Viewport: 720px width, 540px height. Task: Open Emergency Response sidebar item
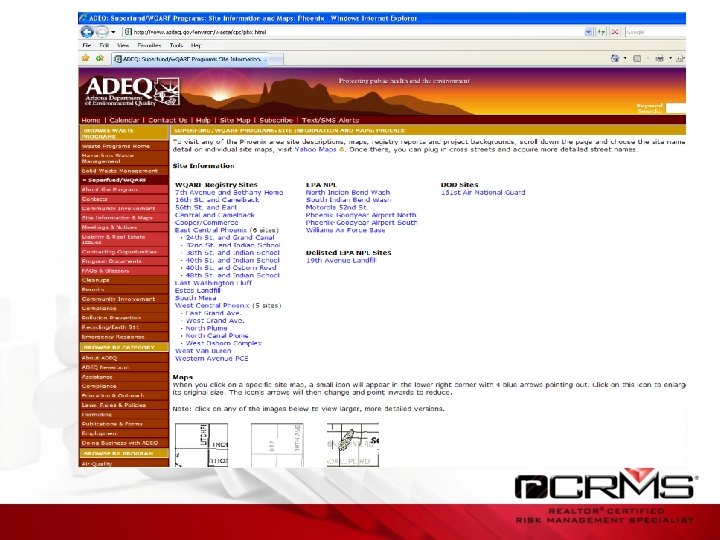[x=124, y=337]
